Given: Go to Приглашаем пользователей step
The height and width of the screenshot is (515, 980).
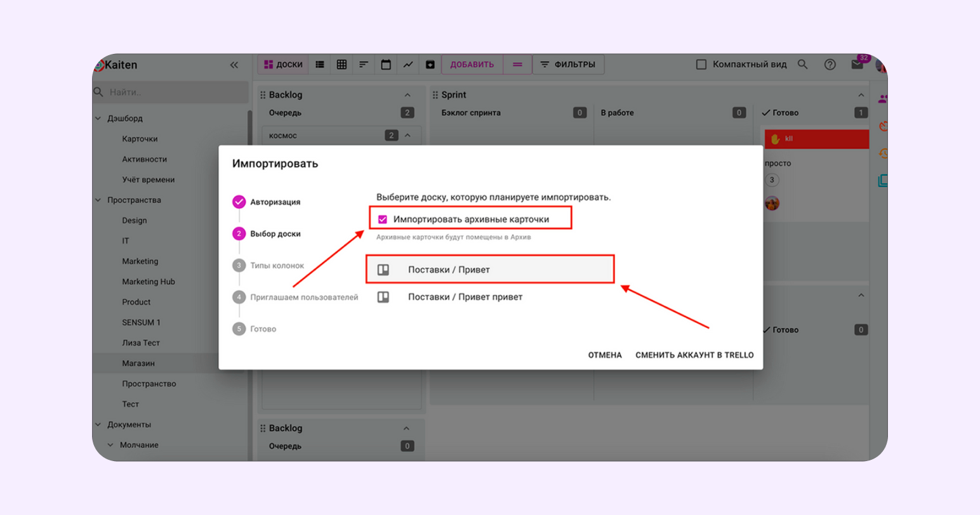Looking at the screenshot, I should (x=295, y=297).
